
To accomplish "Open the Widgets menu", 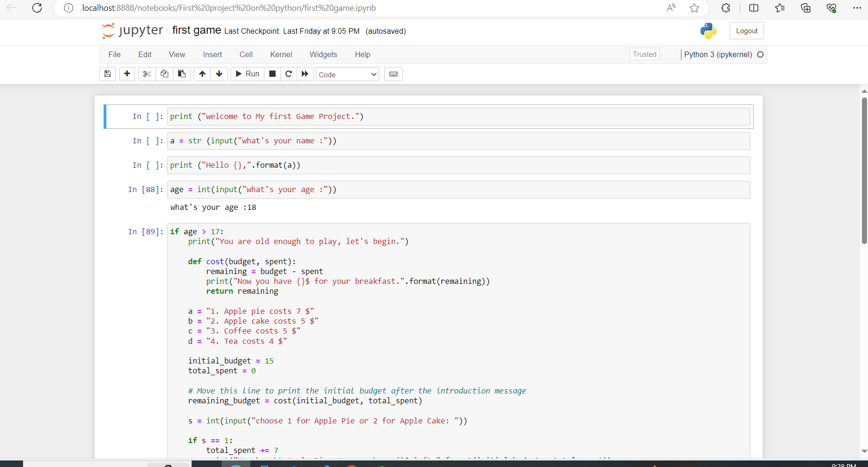I will [323, 55].
